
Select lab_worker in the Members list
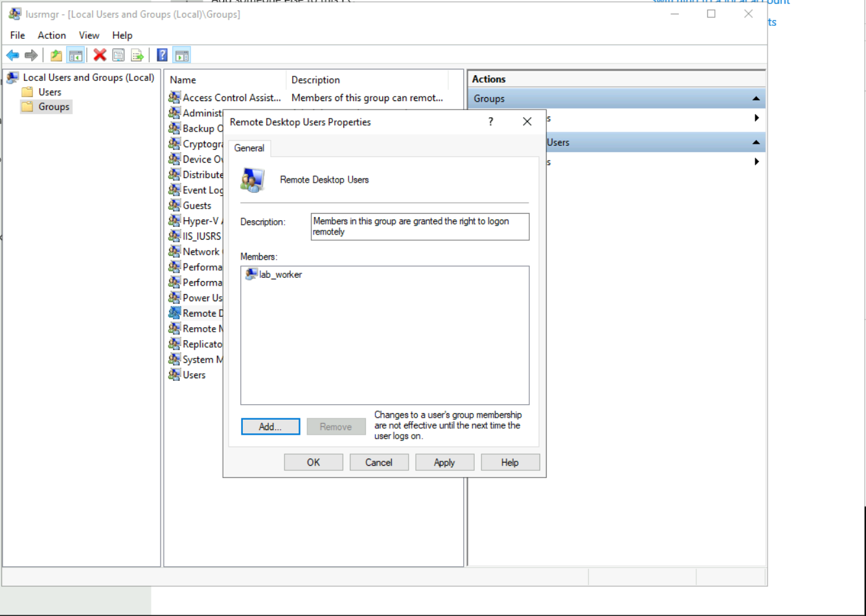[274, 275]
